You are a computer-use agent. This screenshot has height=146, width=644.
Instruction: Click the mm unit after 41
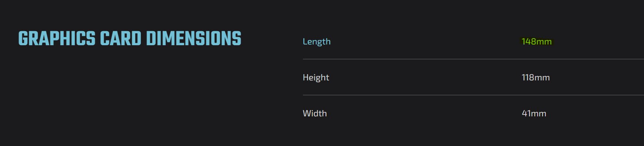539,114
